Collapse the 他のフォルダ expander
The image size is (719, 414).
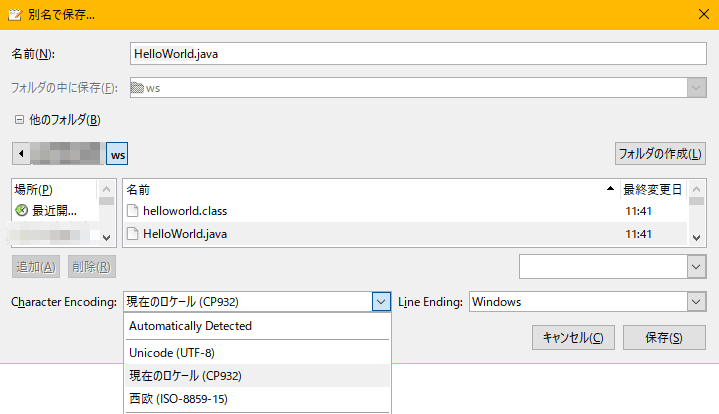coord(19,120)
